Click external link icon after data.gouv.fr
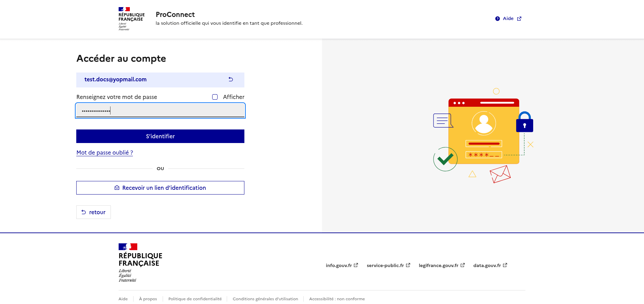 click(505, 265)
